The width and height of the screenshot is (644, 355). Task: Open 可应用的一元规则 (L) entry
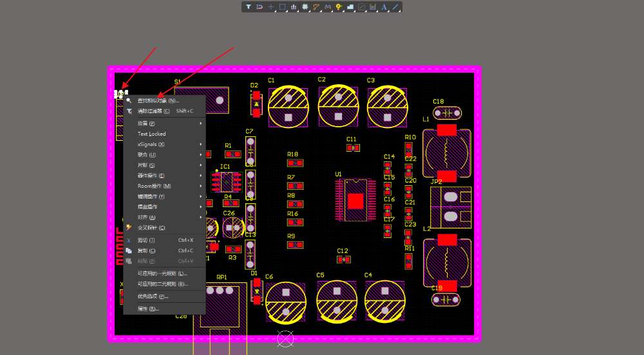point(164,273)
